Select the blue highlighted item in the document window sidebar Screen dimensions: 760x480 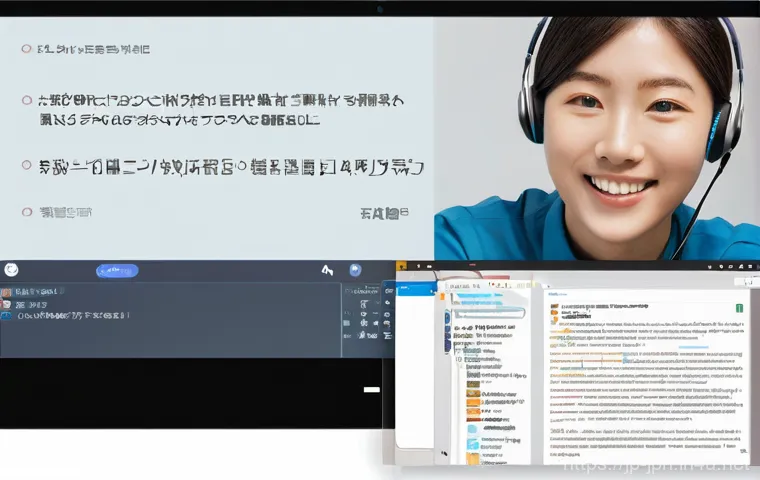click(x=416, y=289)
